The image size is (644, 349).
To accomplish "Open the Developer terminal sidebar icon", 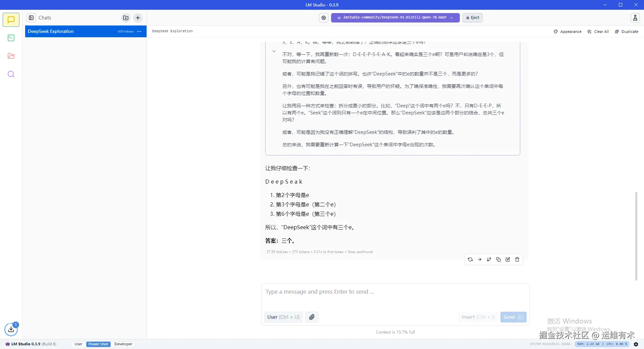I will pos(11,38).
